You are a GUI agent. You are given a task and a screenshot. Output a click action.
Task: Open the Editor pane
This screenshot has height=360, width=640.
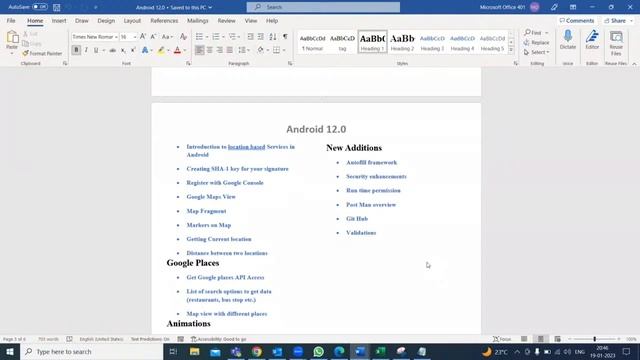pyautogui.click(x=592, y=40)
